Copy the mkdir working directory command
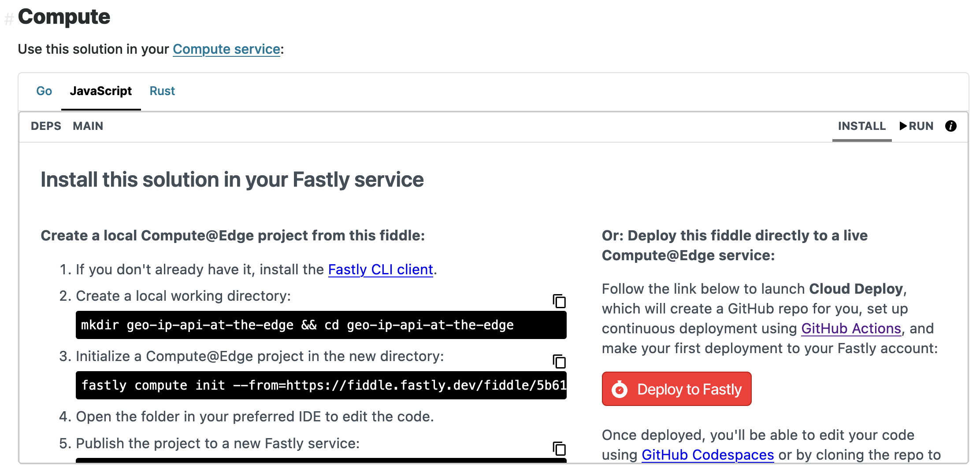The width and height of the screenshot is (980, 472). 559,302
